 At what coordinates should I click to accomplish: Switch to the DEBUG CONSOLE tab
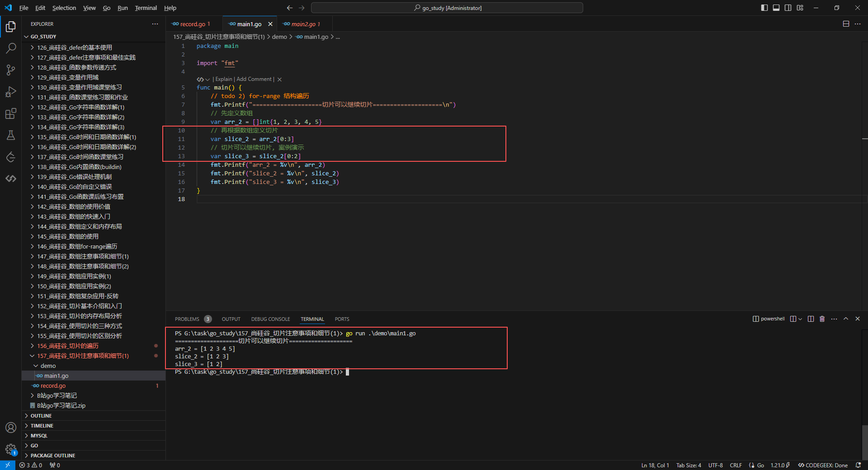[x=271, y=319]
